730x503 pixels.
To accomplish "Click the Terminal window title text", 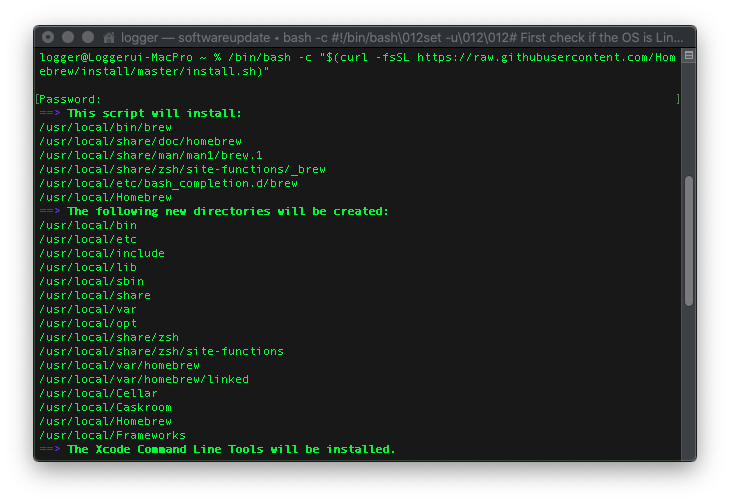I will pos(402,37).
